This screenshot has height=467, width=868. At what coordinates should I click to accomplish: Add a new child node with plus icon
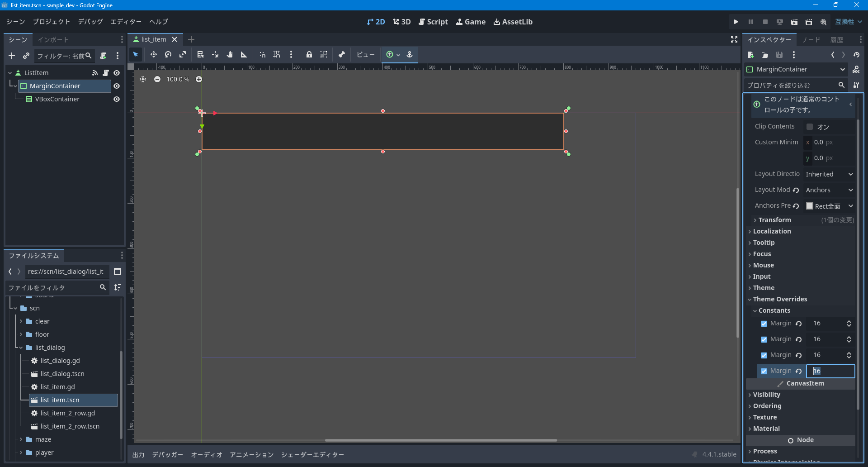(x=12, y=56)
